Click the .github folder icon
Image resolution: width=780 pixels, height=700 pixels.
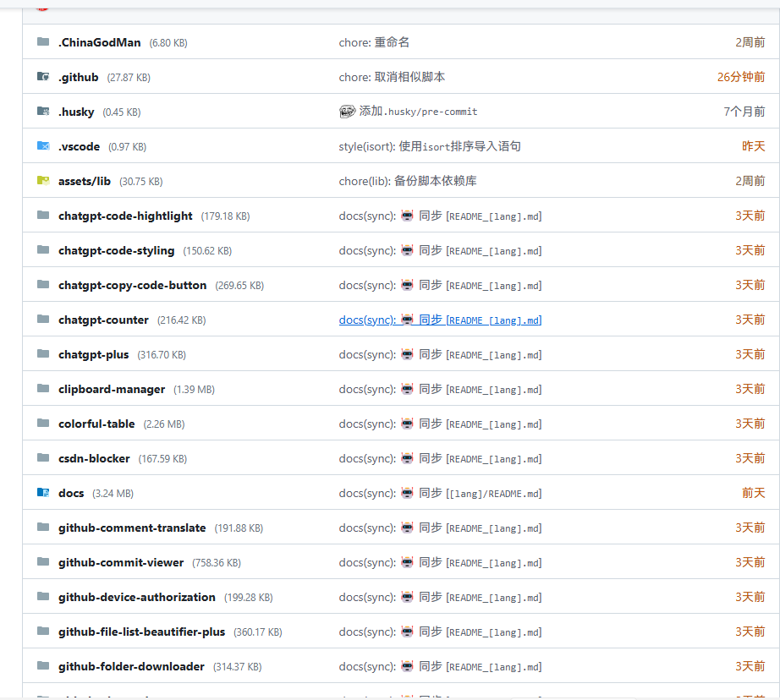pos(43,77)
